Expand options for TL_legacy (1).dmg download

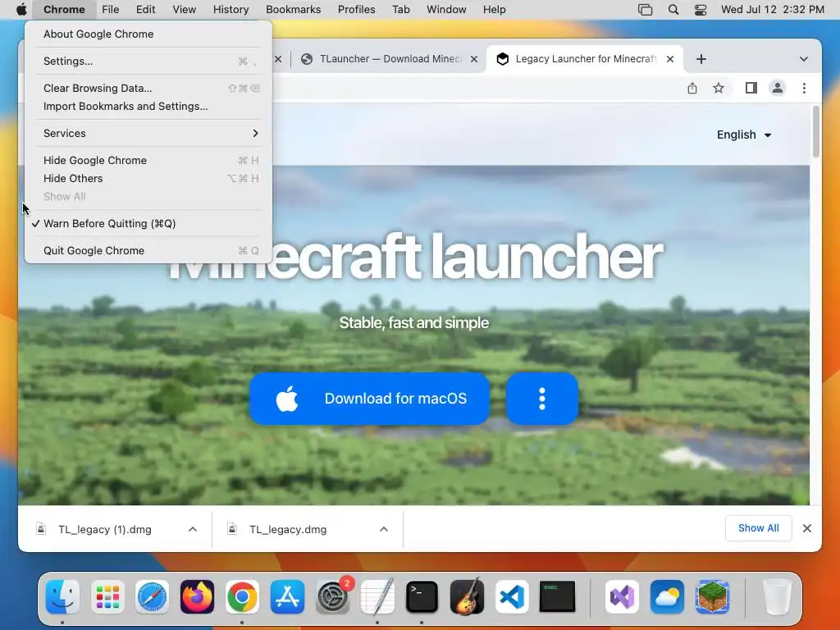[x=193, y=529]
